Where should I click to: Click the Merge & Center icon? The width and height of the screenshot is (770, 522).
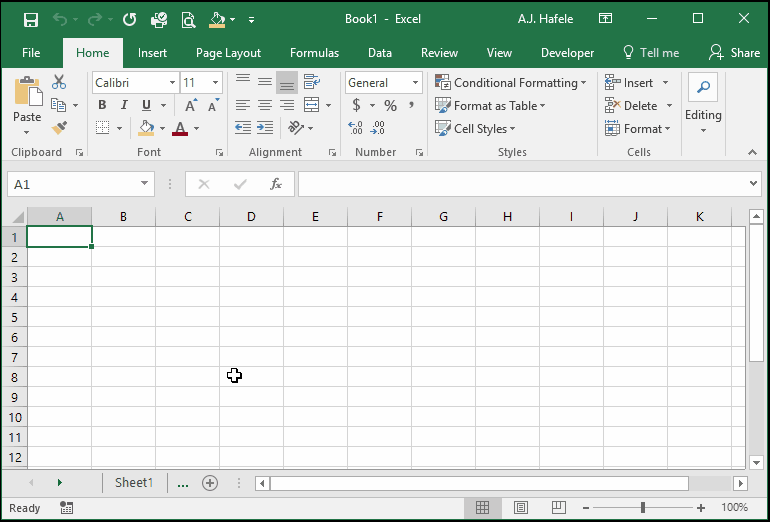click(312, 105)
